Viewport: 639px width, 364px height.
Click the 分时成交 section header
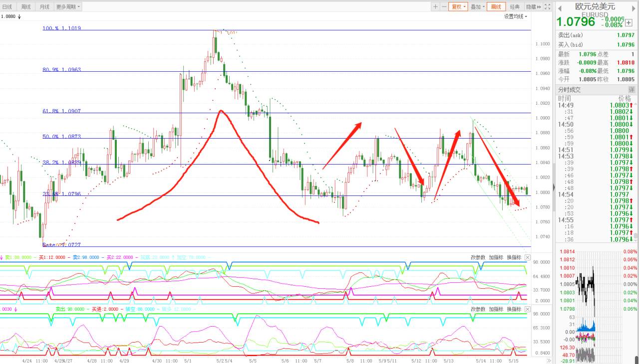click(x=597, y=90)
